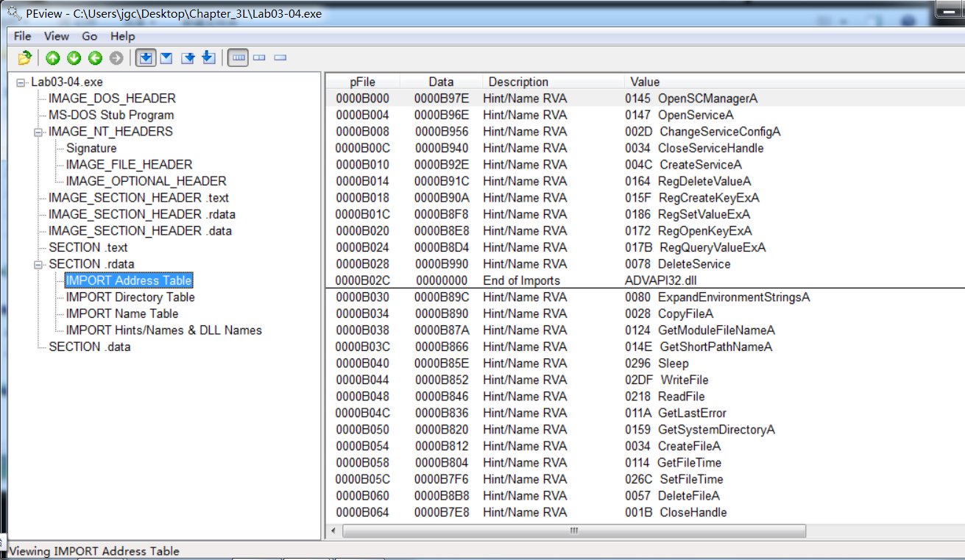Click the horizontal scrollbar left arrow
Viewport: 965px width, 560px height.
point(334,531)
